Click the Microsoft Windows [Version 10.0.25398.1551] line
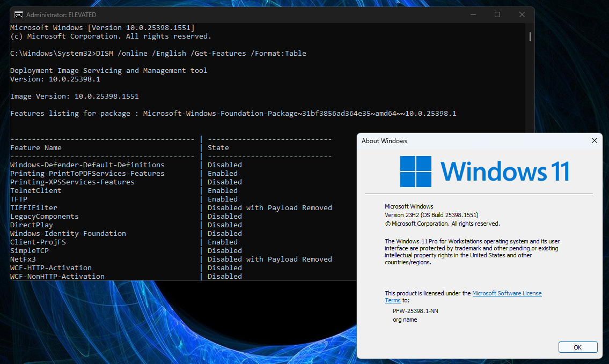This screenshot has width=609, height=364. point(102,27)
